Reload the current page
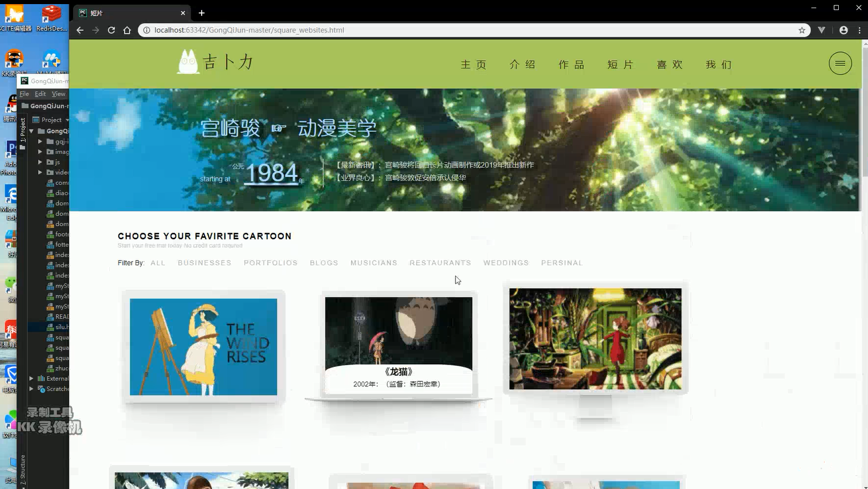Viewport: 868px width, 489px height. 111,30
